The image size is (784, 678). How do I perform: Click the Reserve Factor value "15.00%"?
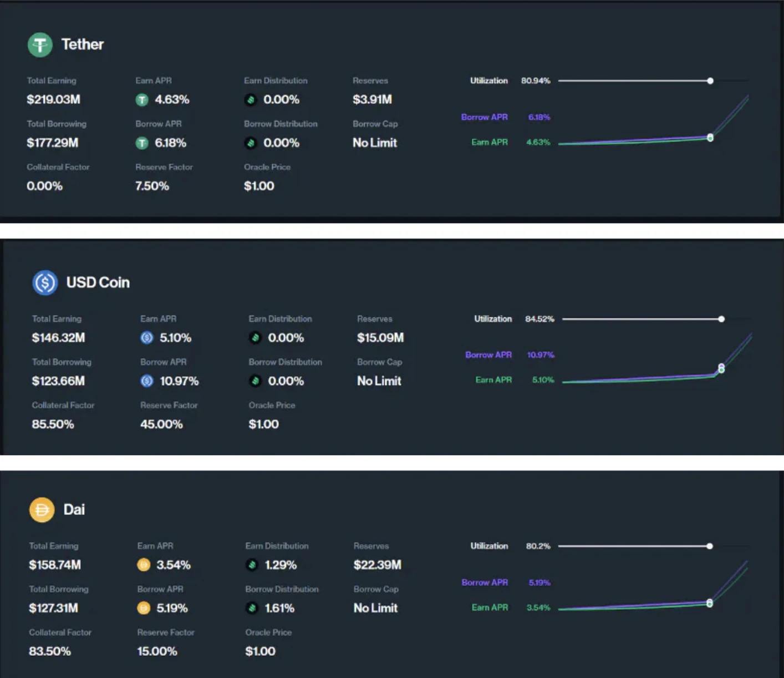pyautogui.click(x=157, y=651)
